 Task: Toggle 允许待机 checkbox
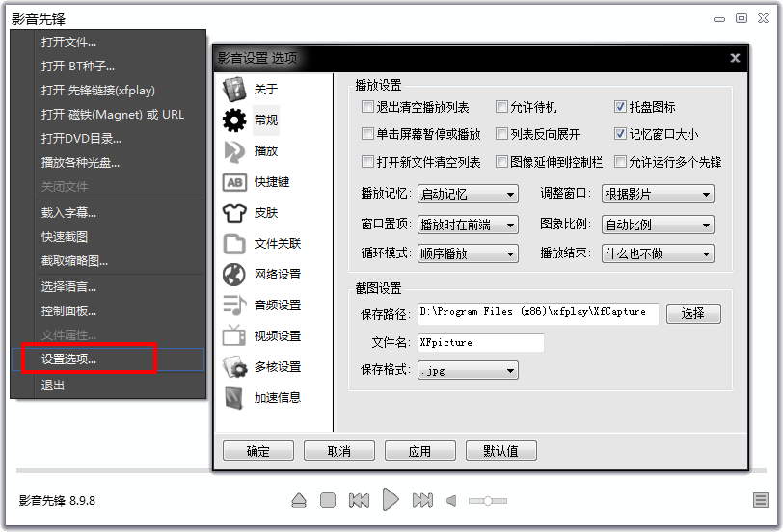click(x=501, y=107)
